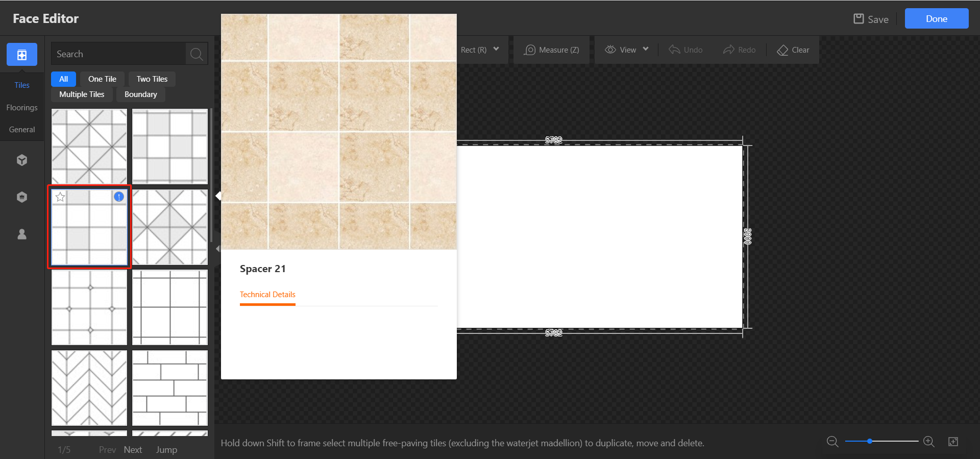
Task: Select the Measure (Z) tool
Action: 552,50
